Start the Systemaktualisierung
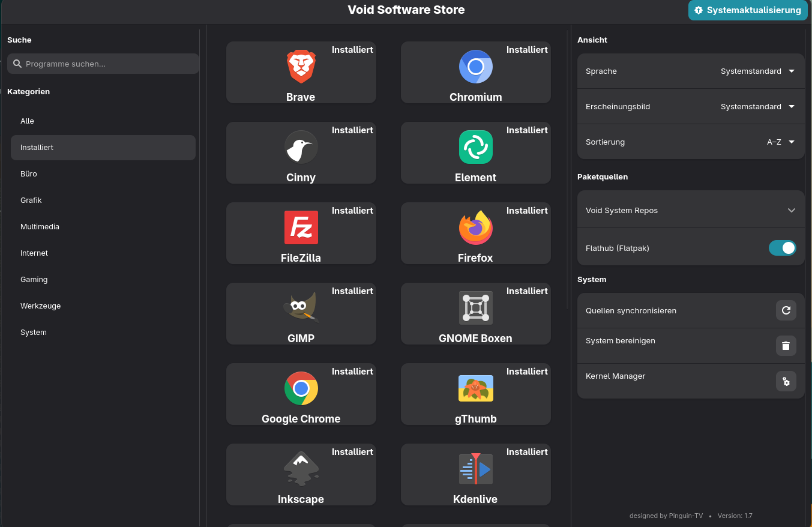This screenshot has width=812, height=527. tap(748, 10)
